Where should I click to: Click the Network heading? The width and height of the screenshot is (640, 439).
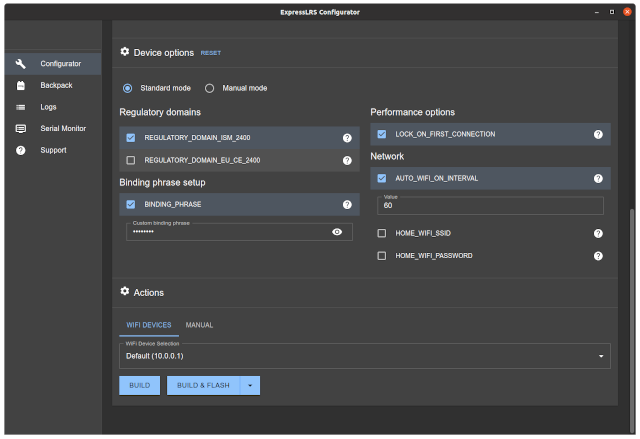click(x=387, y=156)
